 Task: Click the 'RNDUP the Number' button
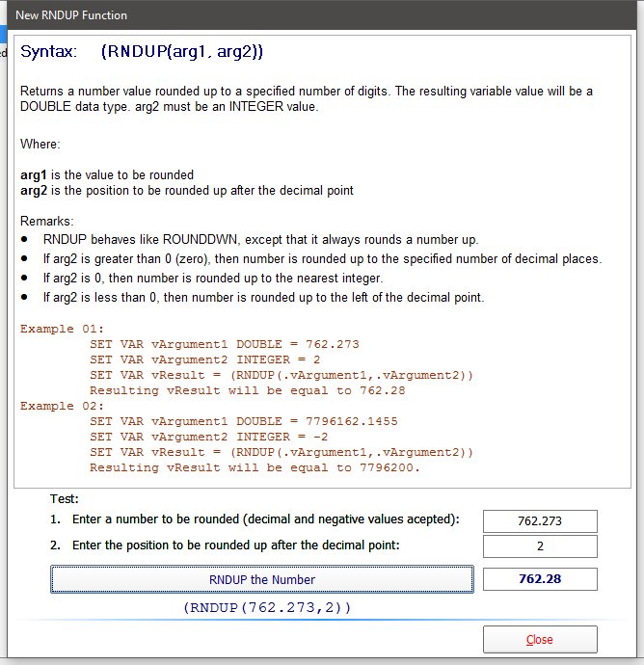(x=261, y=579)
